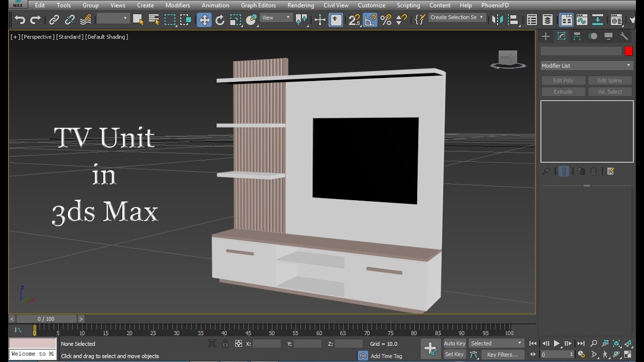The width and height of the screenshot is (644, 362).
Task: Pick the Select Object tool
Action: coord(138,20)
